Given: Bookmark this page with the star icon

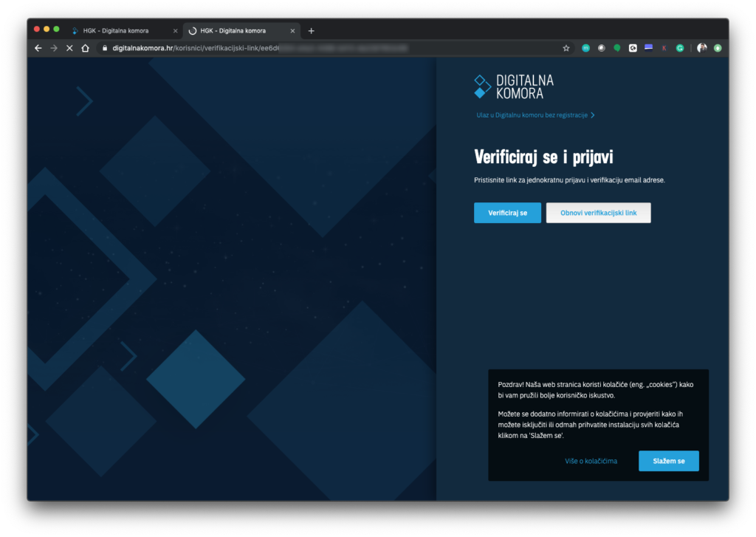Looking at the screenshot, I should coord(566,48).
